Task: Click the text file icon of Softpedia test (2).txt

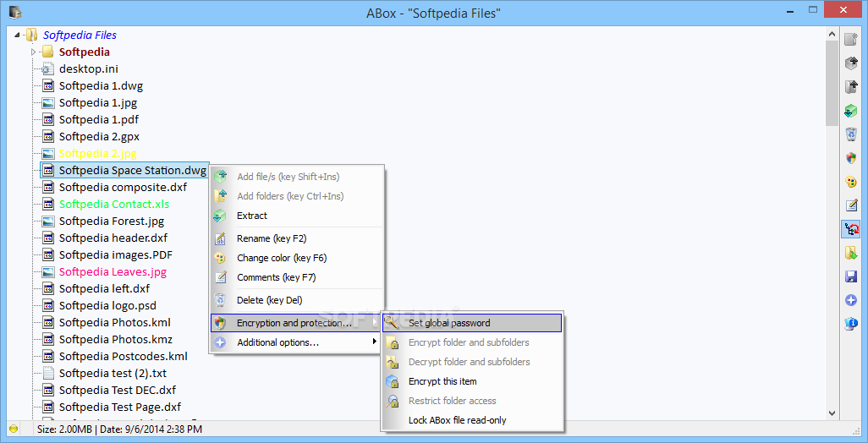Action: [49, 373]
